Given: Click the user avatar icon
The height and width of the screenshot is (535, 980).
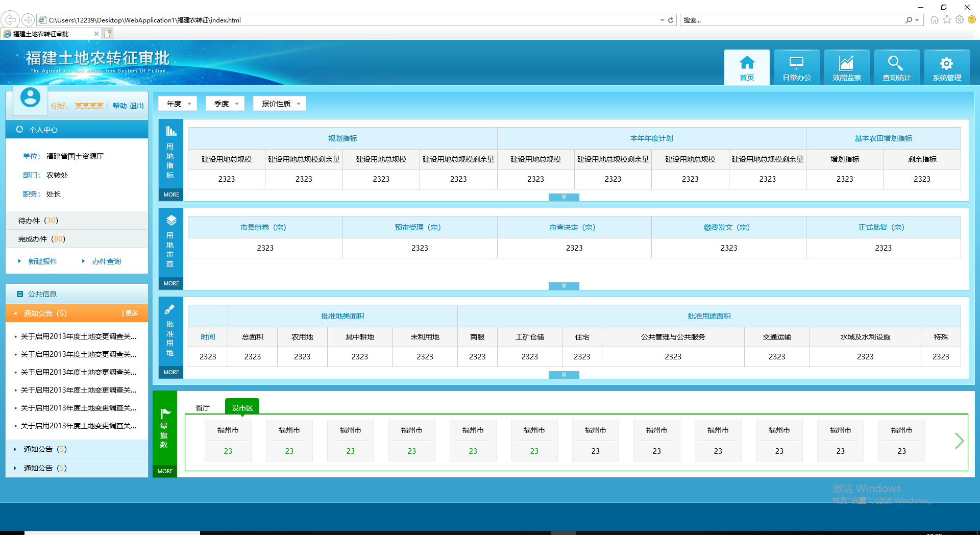Looking at the screenshot, I should point(30,98).
